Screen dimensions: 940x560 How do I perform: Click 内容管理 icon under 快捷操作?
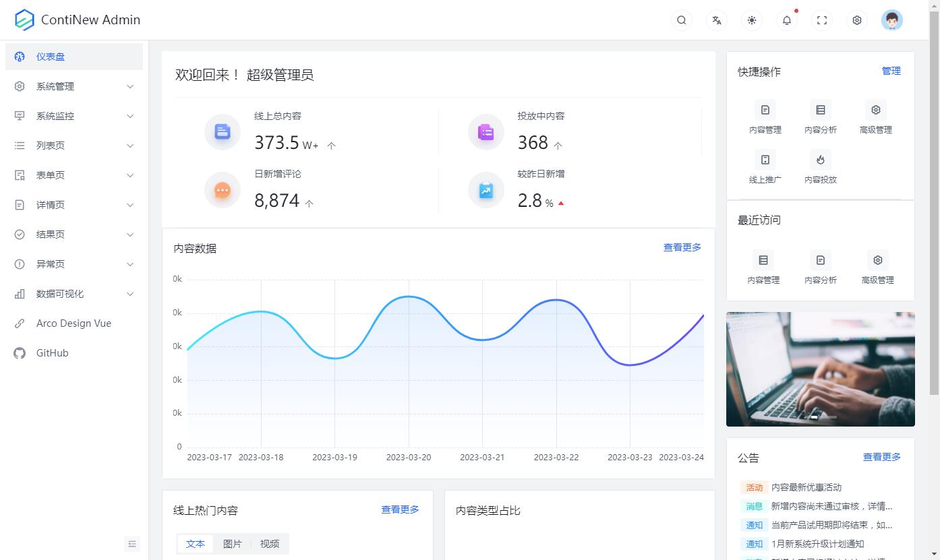point(765,110)
